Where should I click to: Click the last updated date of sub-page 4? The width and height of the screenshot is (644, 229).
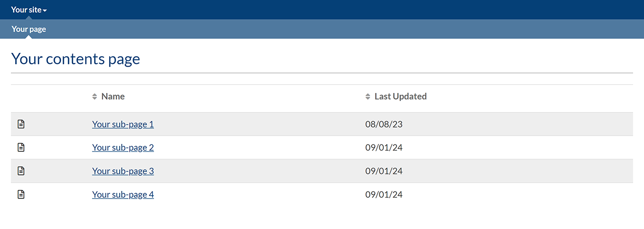[x=384, y=195]
